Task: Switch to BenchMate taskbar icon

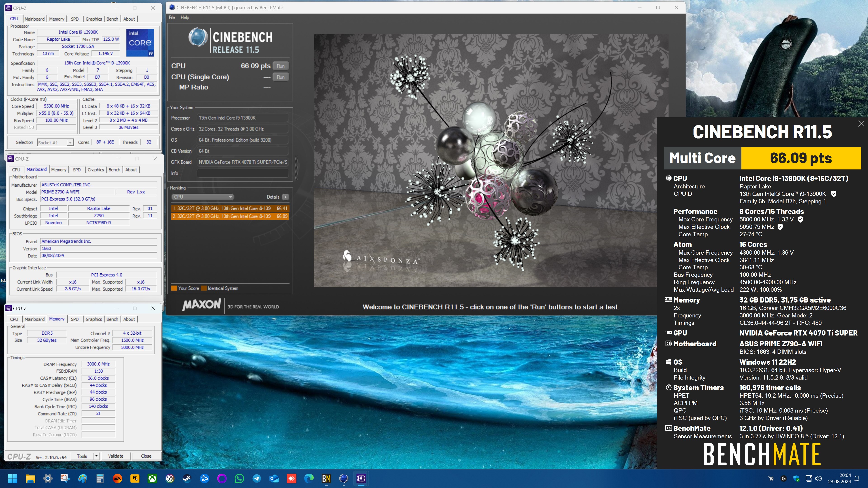Action: [x=326, y=479]
